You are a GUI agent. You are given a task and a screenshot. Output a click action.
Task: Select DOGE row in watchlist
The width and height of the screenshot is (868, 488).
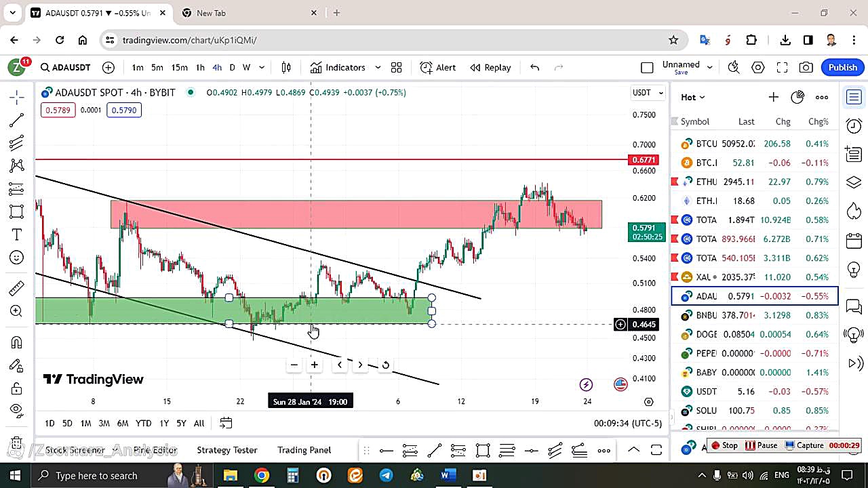[x=755, y=334]
